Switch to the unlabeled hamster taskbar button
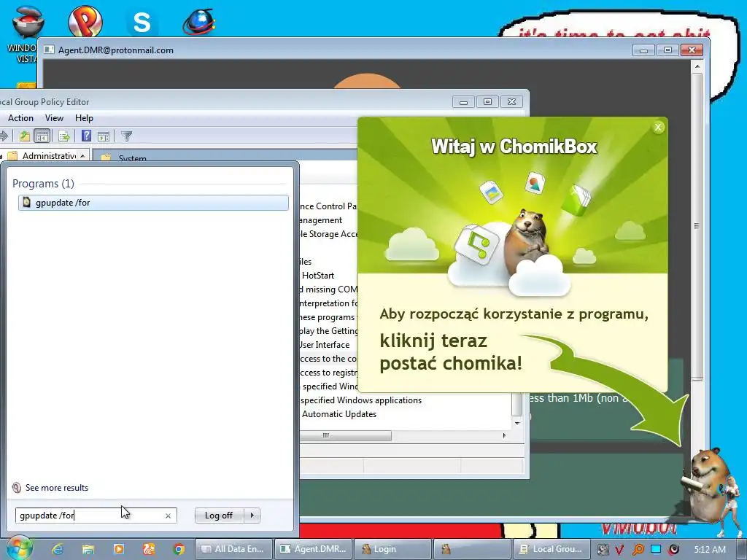The image size is (747, 560). [x=472, y=549]
